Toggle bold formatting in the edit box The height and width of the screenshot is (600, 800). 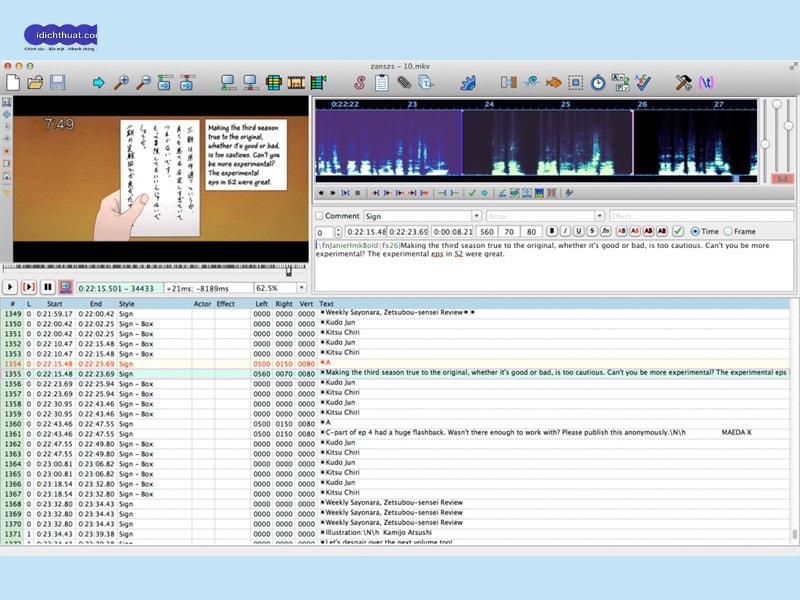point(551,232)
